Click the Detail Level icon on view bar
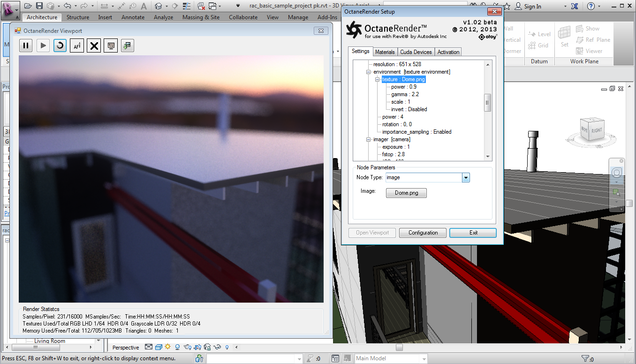 pos(149,347)
